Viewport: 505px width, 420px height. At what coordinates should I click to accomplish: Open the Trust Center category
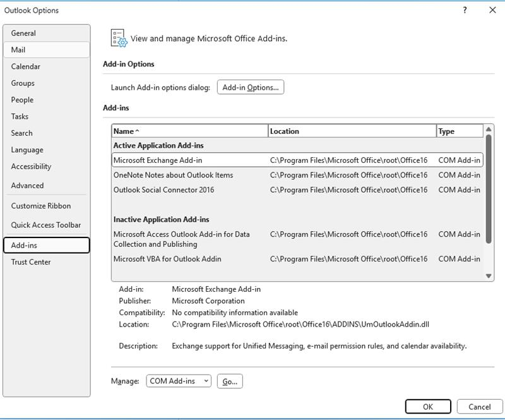coord(46,262)
